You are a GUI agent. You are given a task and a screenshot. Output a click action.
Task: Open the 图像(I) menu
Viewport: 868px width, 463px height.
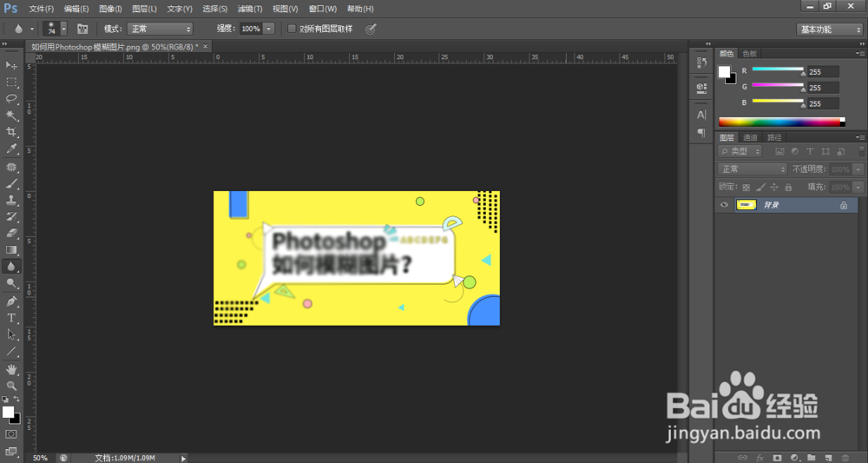(110, 9)
